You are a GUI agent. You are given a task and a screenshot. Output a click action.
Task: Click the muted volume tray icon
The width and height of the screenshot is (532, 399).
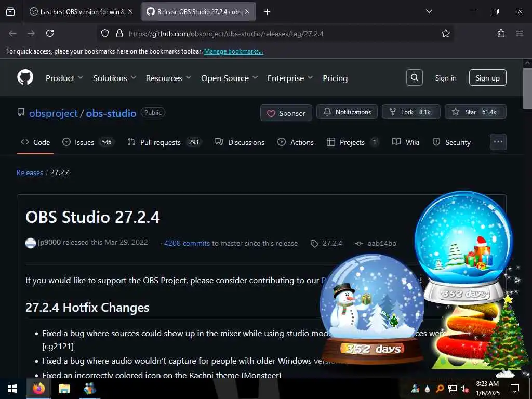click(x=464, y=389)
